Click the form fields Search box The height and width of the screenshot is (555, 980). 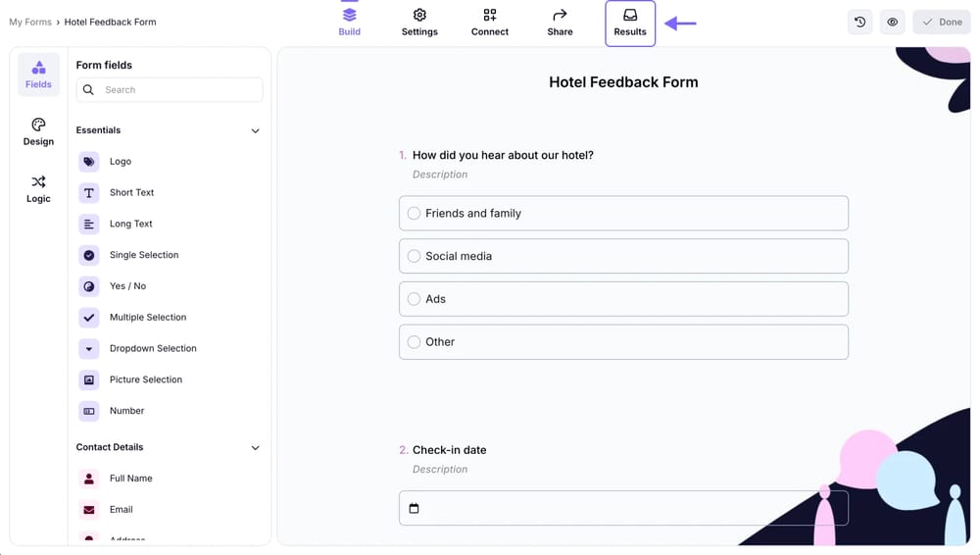pos(170,90)
